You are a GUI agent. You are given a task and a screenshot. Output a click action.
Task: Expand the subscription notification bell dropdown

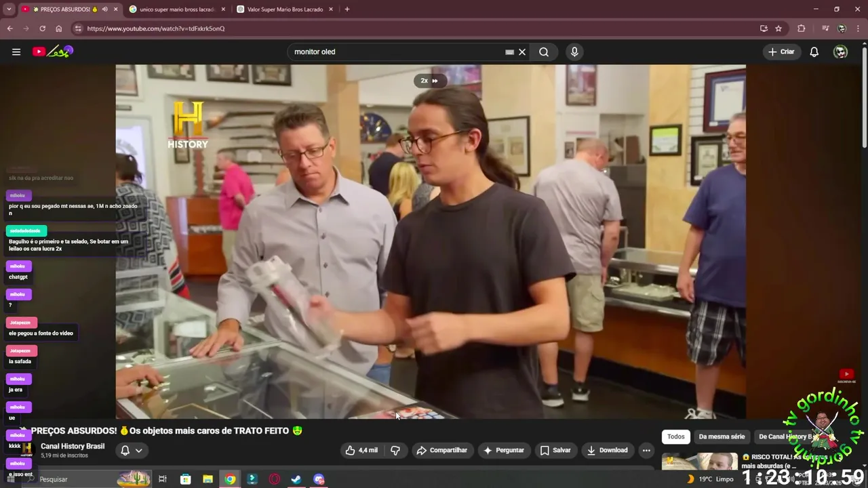pos(132,450)
